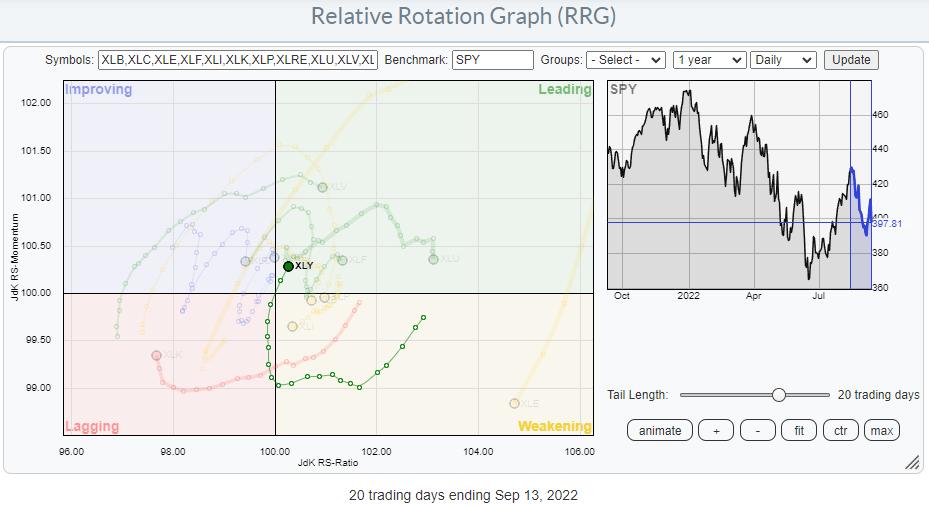The width and height of the screenshot is (929, 506).
Task: Select the XLE marker in Weakening quadrant
Action: (x=514, y=403)
